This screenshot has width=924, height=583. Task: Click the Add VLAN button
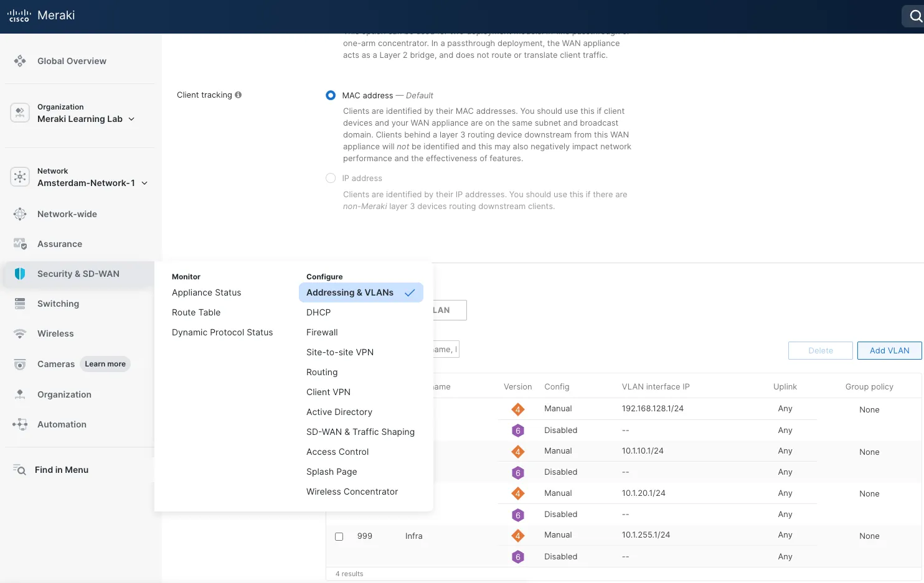(x=889, y=351)
